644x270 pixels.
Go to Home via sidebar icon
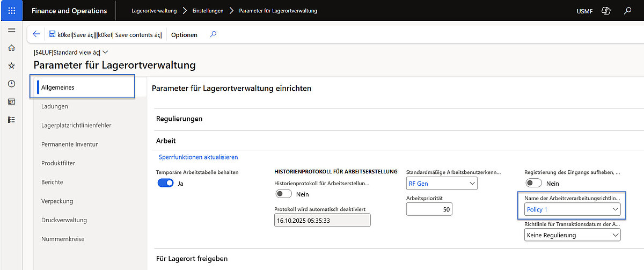pos(11,48)
